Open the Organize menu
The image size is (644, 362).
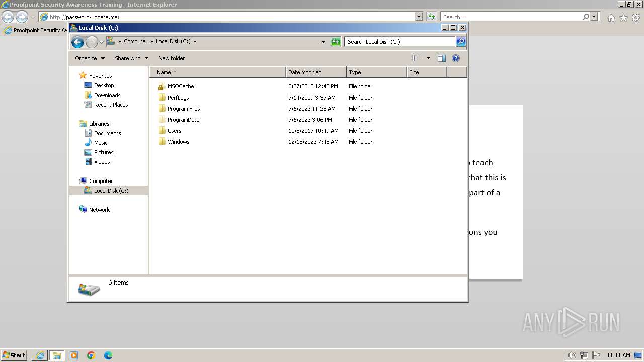tap(90, 58)
